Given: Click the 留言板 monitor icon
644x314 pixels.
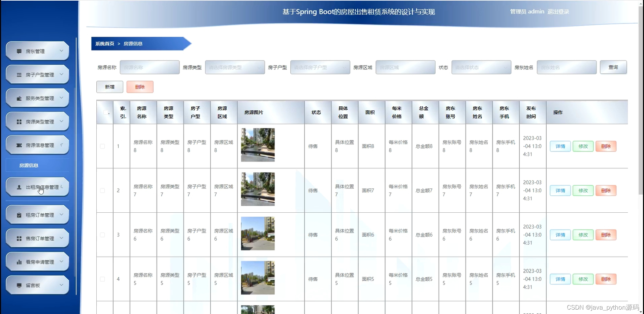Looking at the screenshot, I should [19, 285].
